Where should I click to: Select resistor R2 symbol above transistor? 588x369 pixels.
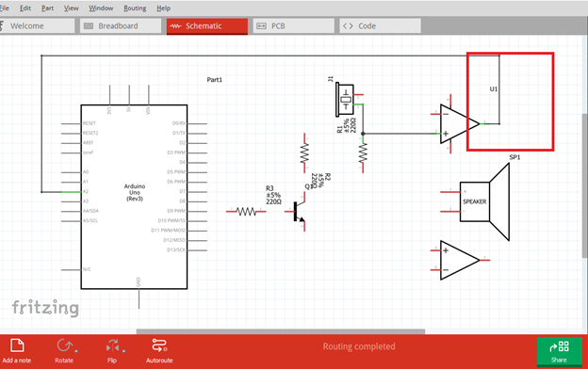[x=304, y=153]
